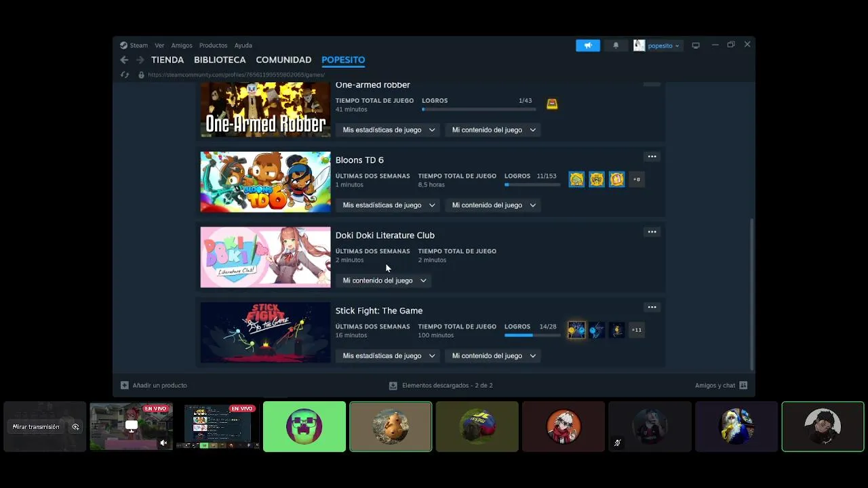Unmute the first live stream speaker icon
Viewport: 868px width, 488px height.
tap(163, 443)
